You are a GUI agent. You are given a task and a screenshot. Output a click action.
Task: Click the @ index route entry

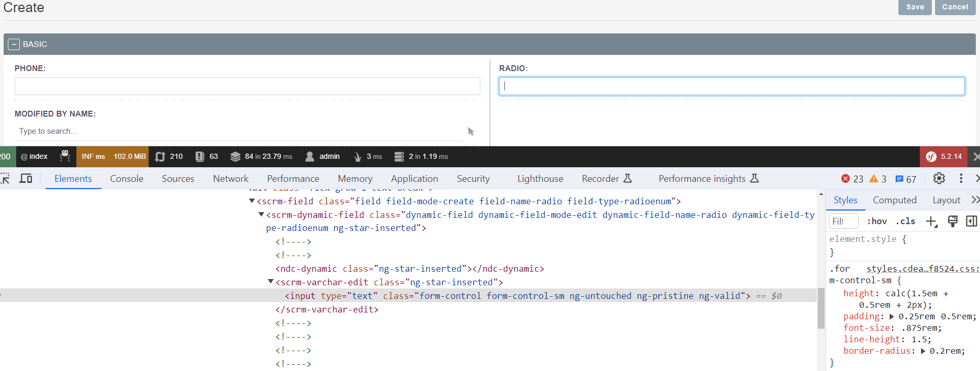(34, 156)
